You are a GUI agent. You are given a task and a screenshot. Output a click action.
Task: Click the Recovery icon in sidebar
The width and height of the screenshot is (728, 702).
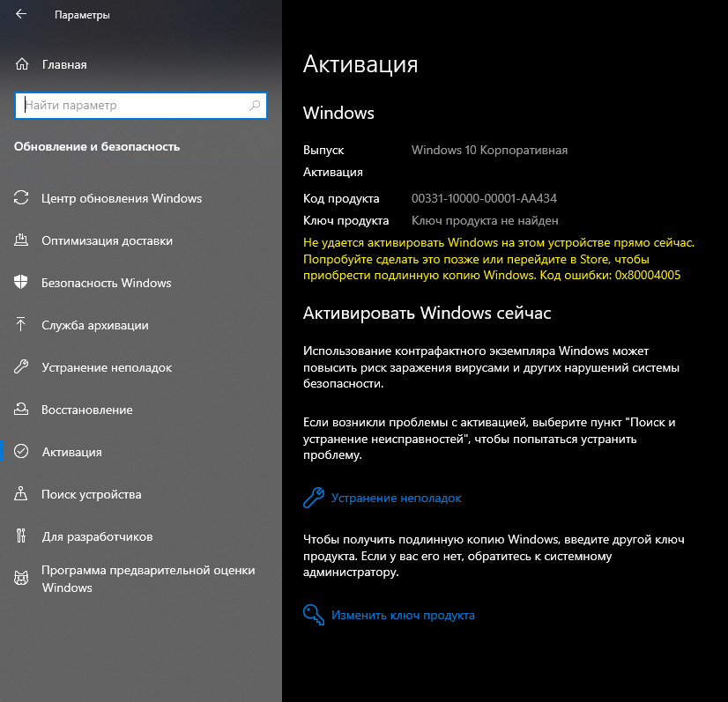pos(21,410)
